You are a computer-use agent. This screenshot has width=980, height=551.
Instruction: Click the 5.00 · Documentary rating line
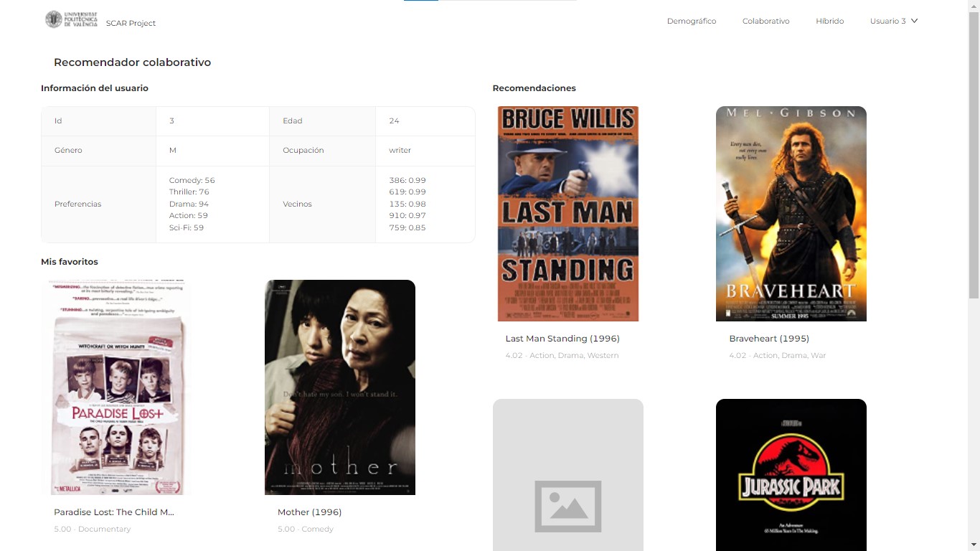point(93,529)
